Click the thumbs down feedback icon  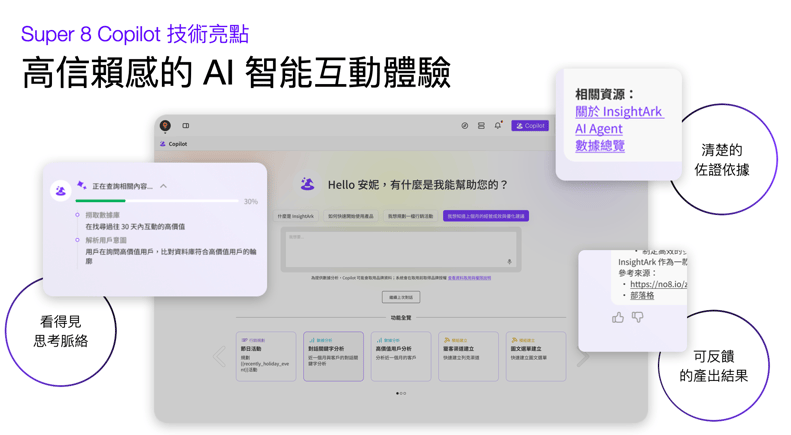pos(638,317)
